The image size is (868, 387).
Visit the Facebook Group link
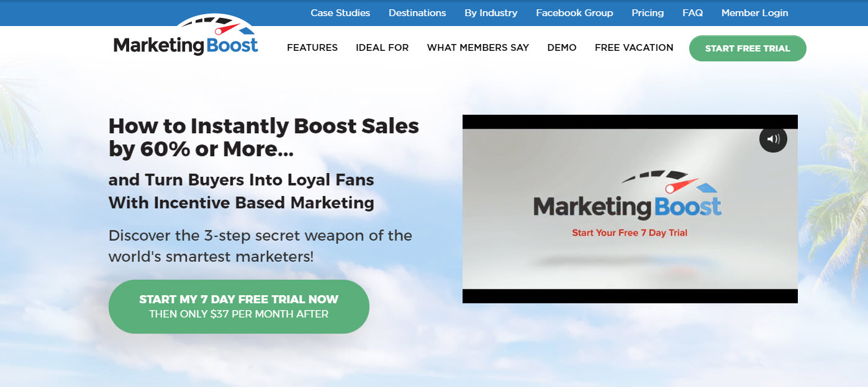point(574,12)
